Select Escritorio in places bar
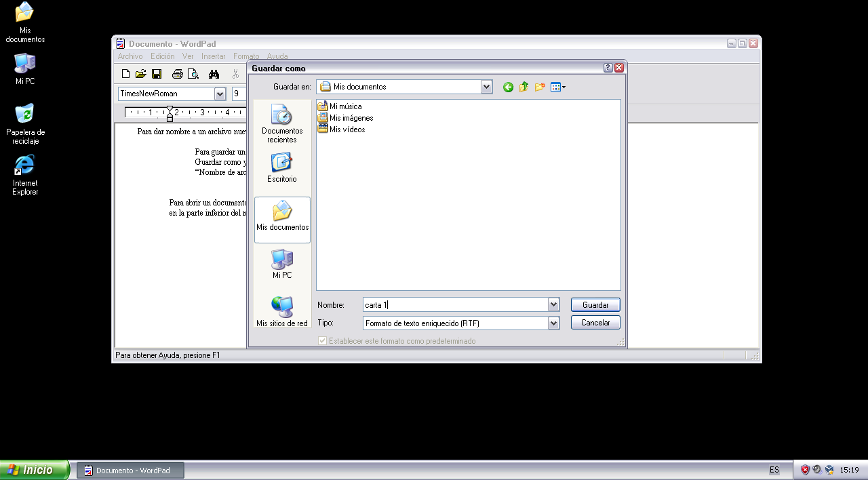The width and height of the screenshot is (868, 480). pos(282,167)
